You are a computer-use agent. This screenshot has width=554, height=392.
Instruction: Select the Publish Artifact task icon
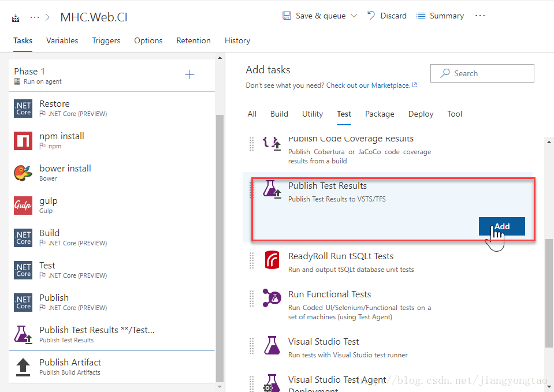click(x=23, y=367)
